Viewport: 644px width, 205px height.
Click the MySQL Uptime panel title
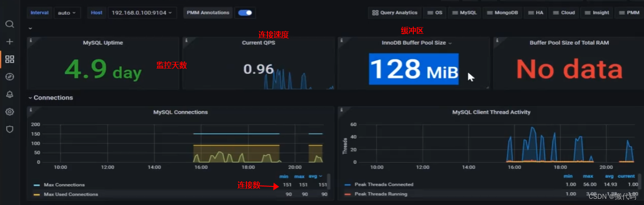103,43
